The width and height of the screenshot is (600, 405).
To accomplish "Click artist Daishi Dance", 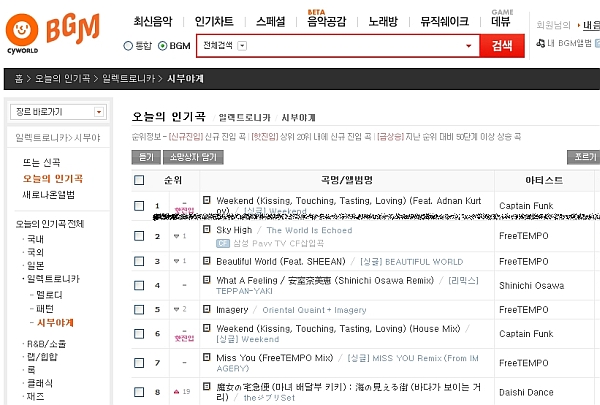I will tap(526, 392).
